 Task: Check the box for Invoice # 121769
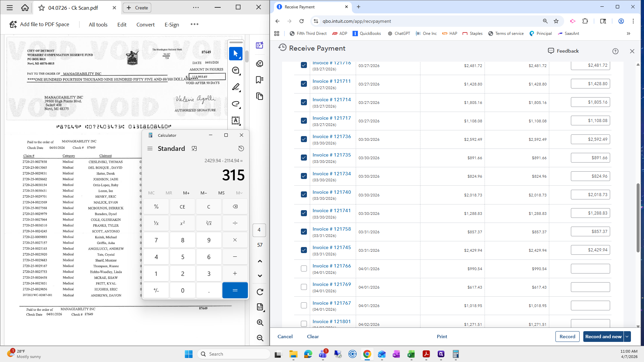click(x=304, y=287)
